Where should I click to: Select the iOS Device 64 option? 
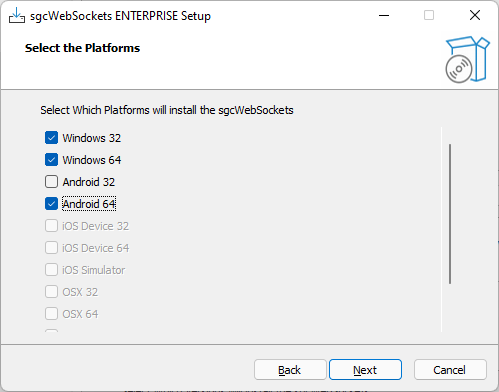coord(51,248)
